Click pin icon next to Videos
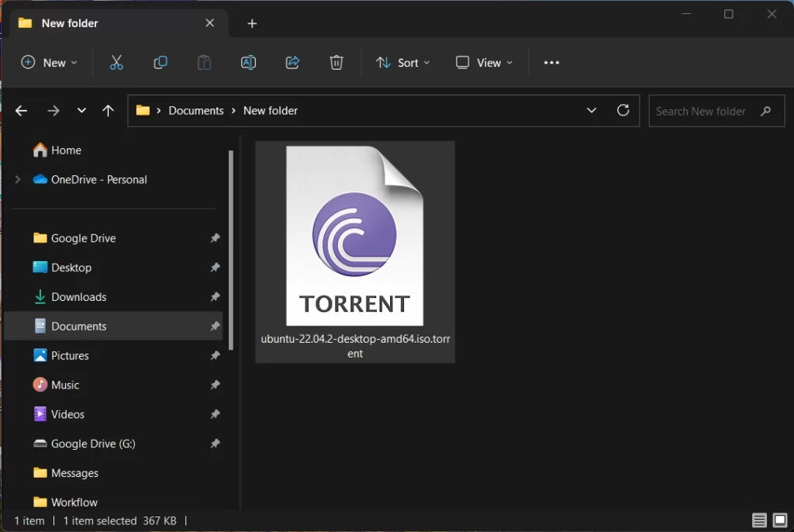Viewport: 794px width, 532px height. pyautogui.click(x=216, y=414)
